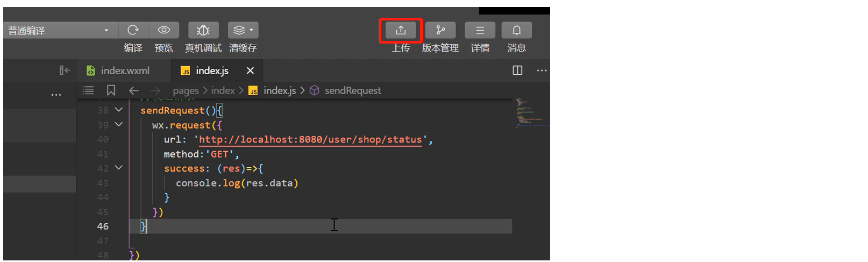Click index folder in breadcrumb
The width and height of the screenshot is (868, 262).
pyautogui.click(x=223, y=90)
